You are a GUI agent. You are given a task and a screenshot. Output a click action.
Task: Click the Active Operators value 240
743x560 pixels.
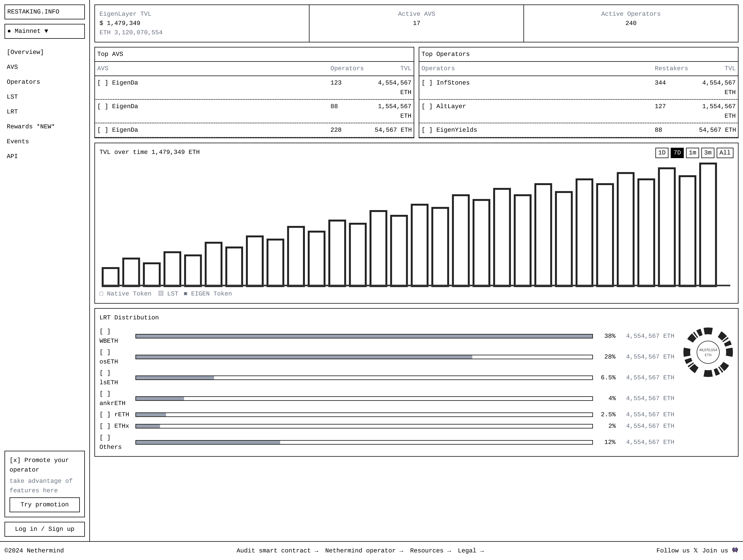631,24
